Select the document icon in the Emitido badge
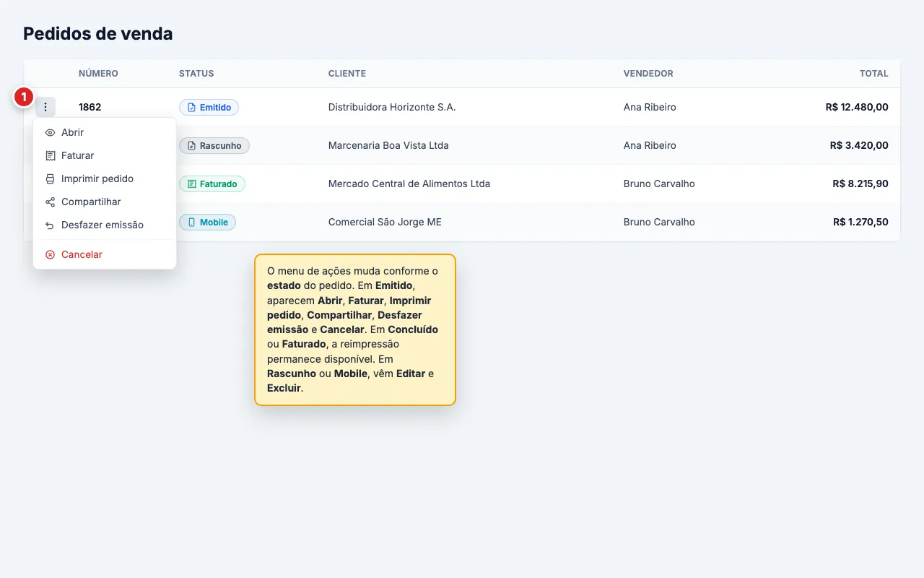924x578 pixels. pyautogui.click(x=191, y=108)
